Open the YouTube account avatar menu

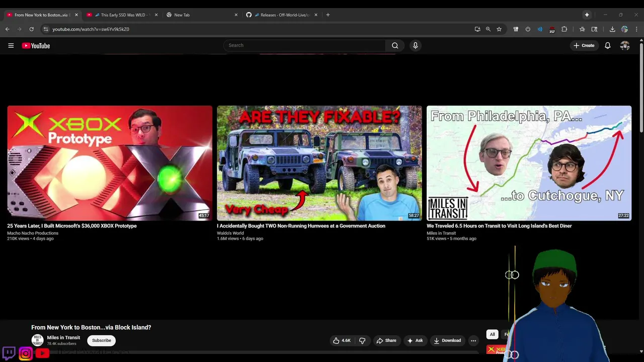pyautogui.click(x=625, y=45)
